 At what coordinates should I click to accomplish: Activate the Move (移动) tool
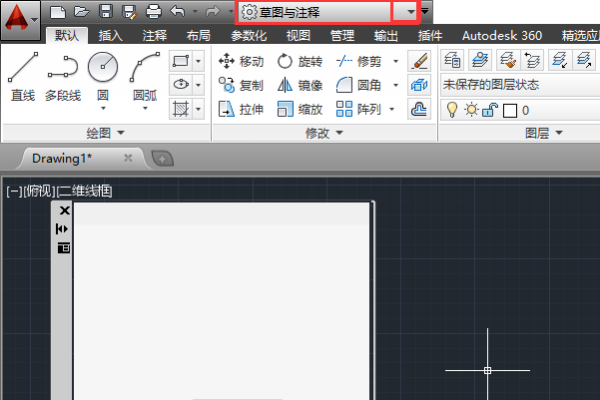pyautogui.click(x=241, y=62)
